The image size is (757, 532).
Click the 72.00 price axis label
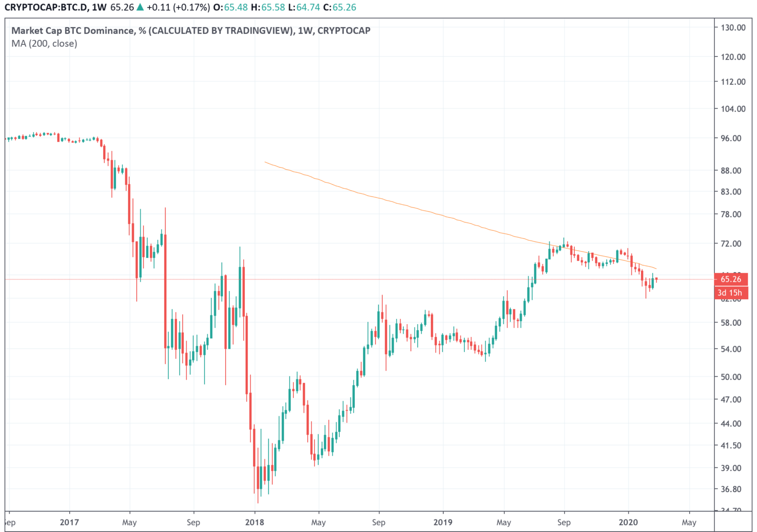[731, 244]
